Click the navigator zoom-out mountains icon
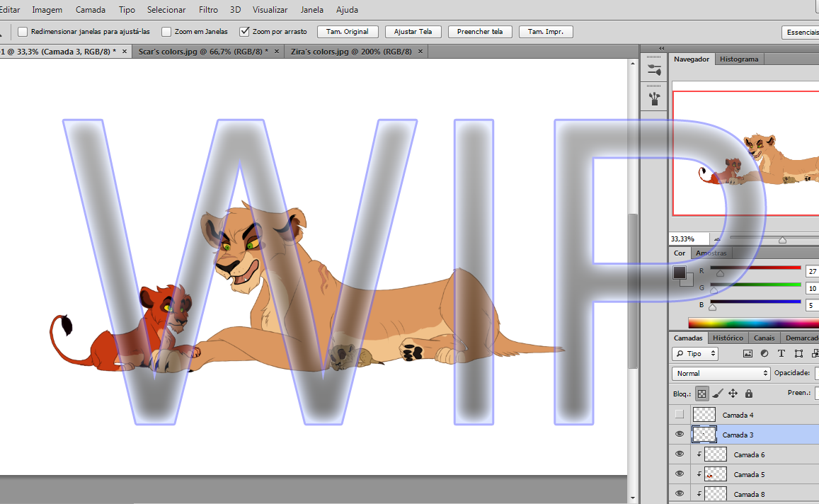This screenshot has width=819, height=504. click(x=717, y=239)
